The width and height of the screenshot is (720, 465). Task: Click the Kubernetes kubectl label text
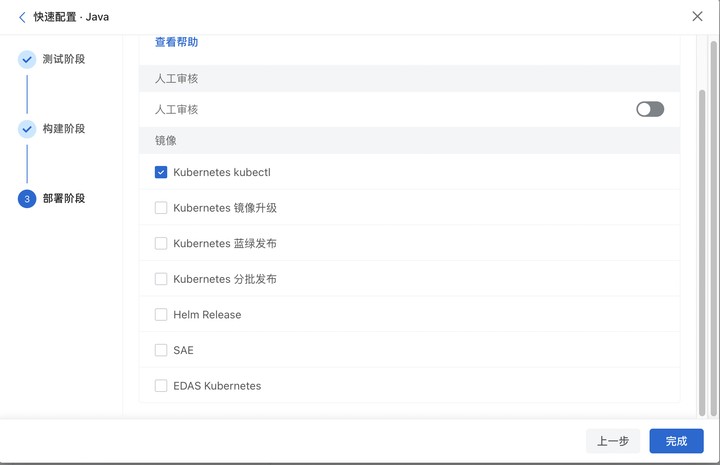click(222, 173)
